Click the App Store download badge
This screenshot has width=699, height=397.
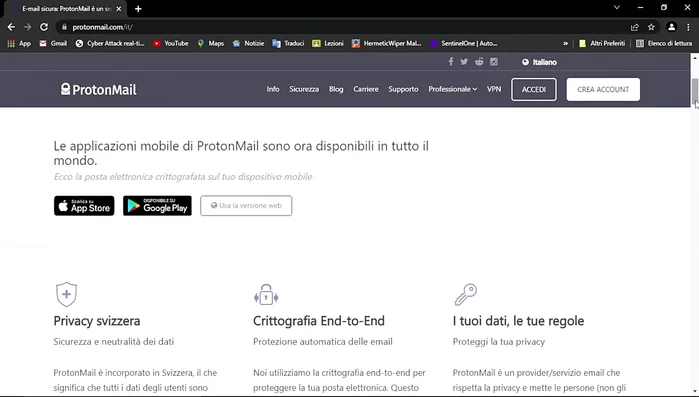point(84,206)
